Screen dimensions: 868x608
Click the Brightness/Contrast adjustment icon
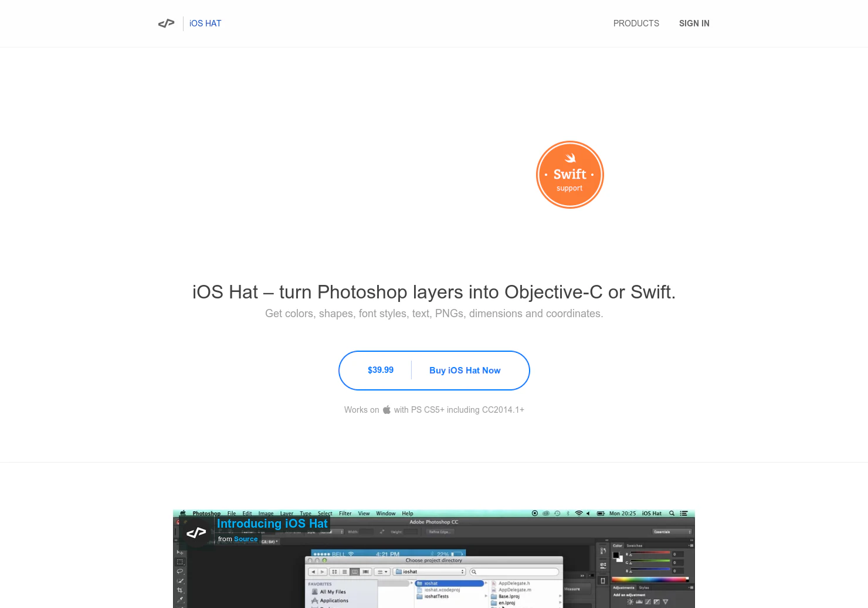[630, 601]
